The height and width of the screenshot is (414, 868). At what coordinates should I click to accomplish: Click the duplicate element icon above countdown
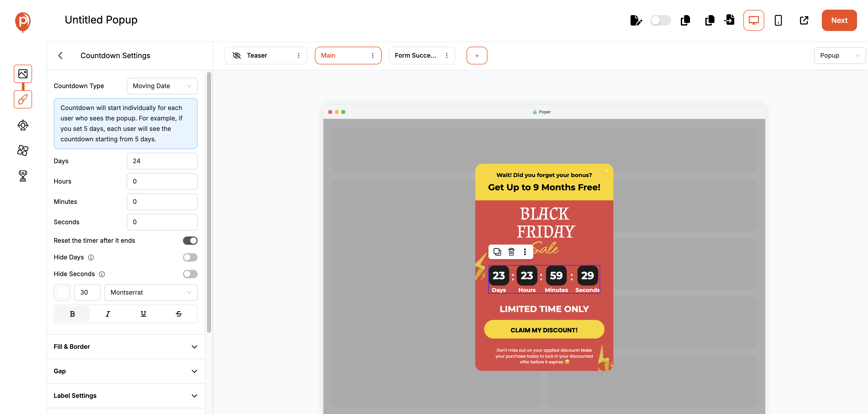[x=497, y=252]
